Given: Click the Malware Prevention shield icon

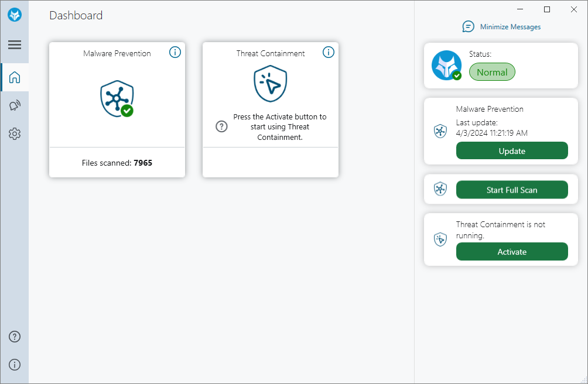Looking at the screenshot, I should coord(117,98).
